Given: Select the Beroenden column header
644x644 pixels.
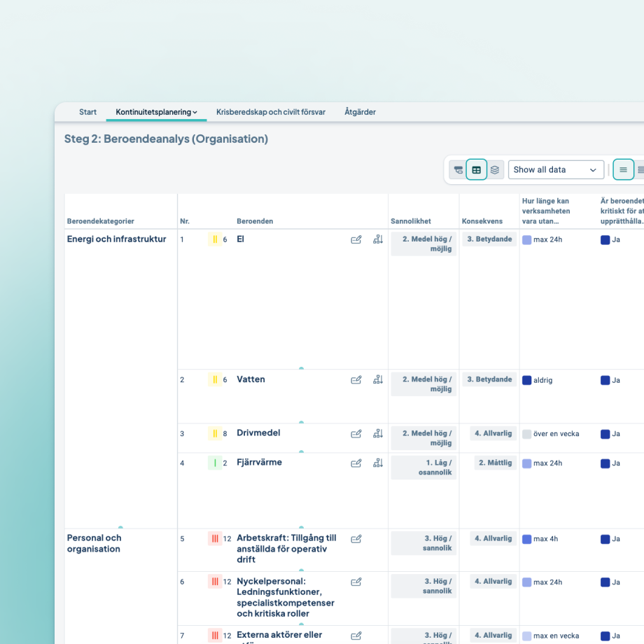Looking at the screenshot, I should [255, 221].
